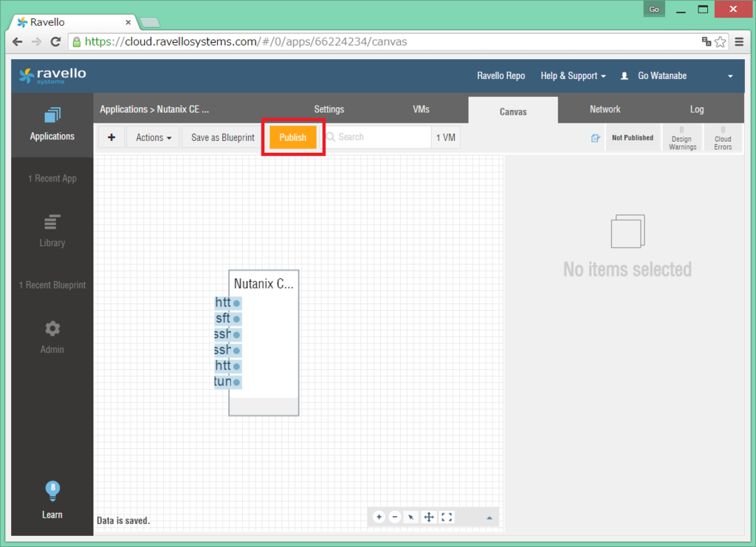This screenshot has width=756, height=547.
Task: Switch to the Network tab
Action: click(x=605, y=109)
